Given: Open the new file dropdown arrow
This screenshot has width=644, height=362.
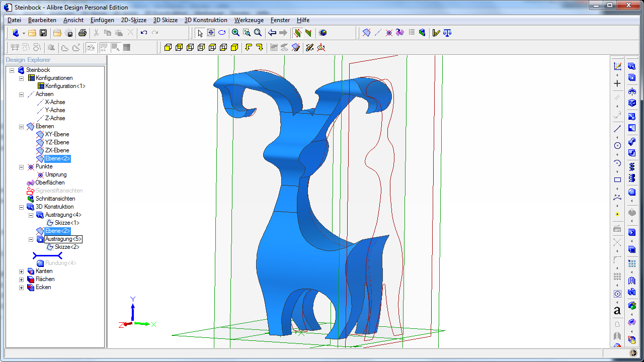Looking at the screenshot, I should pos(24,33).
